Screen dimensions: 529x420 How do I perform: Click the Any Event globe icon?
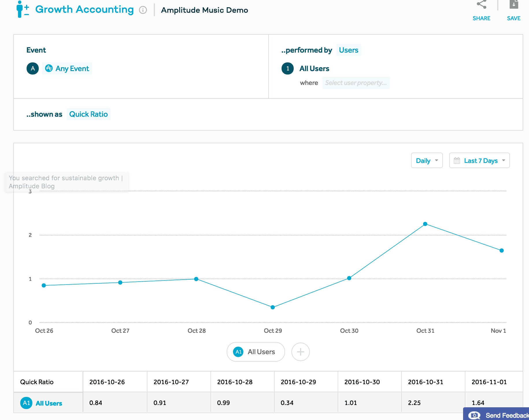(x=49, y=68)
